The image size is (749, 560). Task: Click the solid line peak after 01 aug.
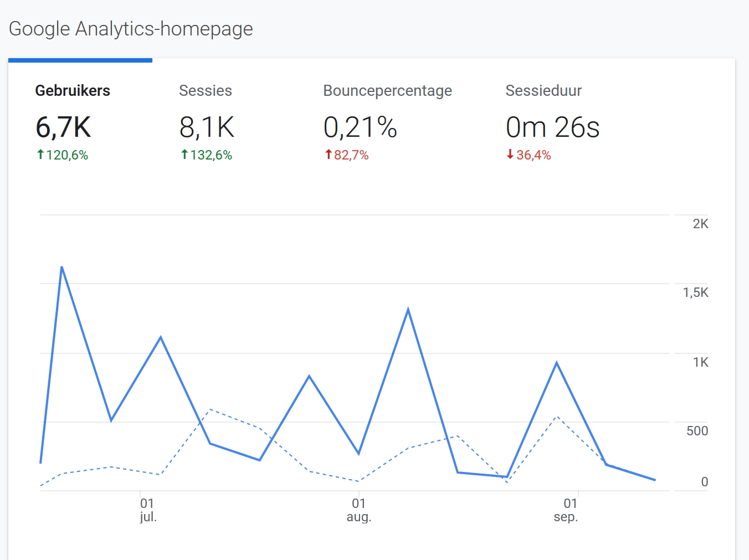point(408,309)
